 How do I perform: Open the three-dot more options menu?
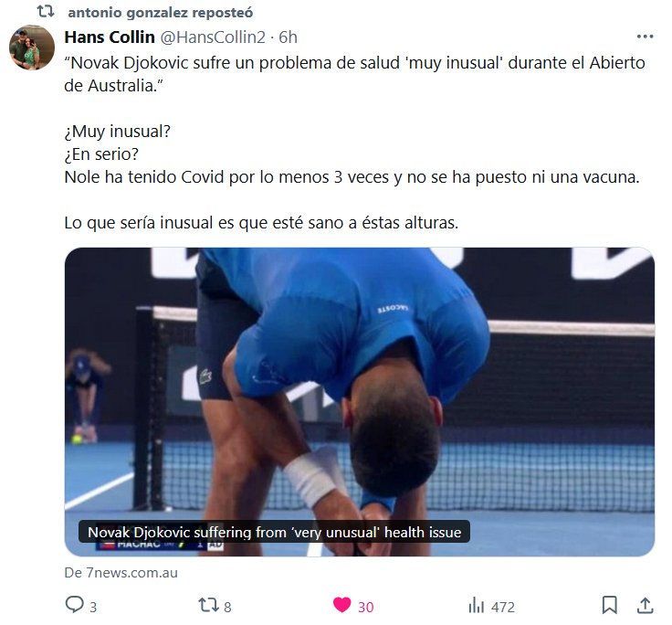[x=645, y=37]
